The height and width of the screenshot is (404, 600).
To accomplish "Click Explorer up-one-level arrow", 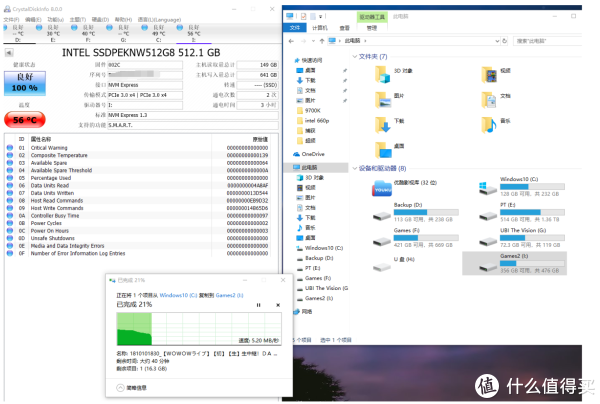I will coord(322,41).
